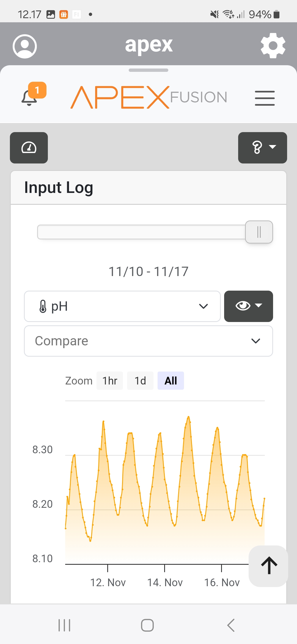Tap the scroll-to-top arrow button
The height and width of the screenshot is (644, 297).
click(269, 566)
